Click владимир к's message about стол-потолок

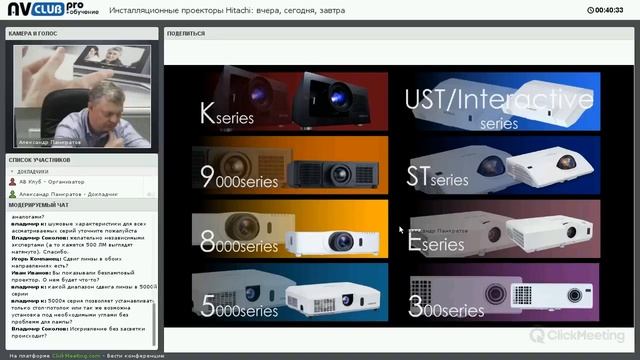(x=82, y=311)
